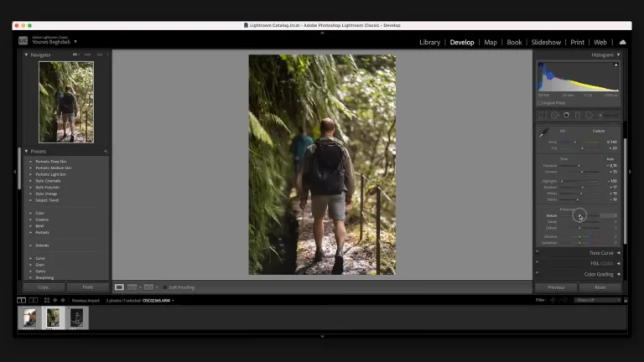Open the White Balance Custom dropdown
The image size is (644, 362).
pyautogui.click(x=599, y=131)
